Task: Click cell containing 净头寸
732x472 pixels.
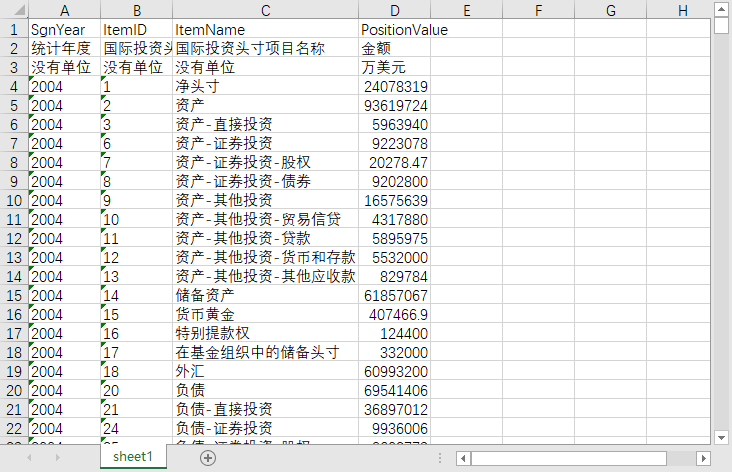Action: tap(266, 86)
